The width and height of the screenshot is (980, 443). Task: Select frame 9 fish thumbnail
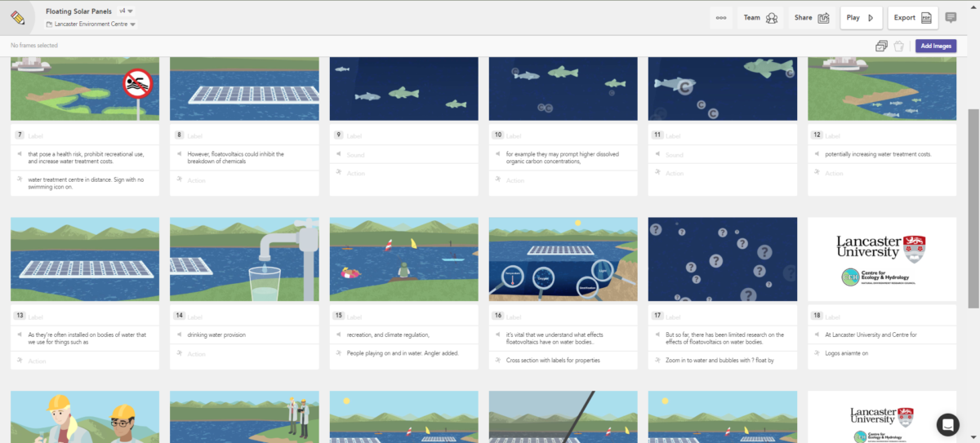(x=404, y=89)
